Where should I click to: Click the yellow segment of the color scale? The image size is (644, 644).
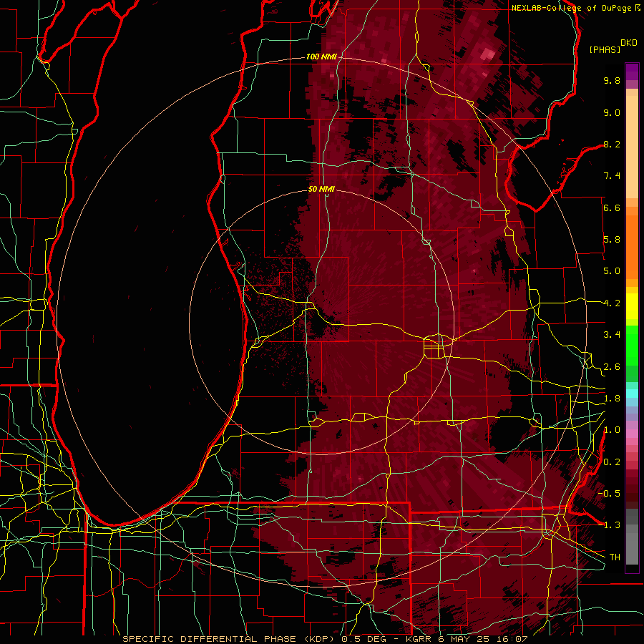pyautogui.click(x=632, y=306)
